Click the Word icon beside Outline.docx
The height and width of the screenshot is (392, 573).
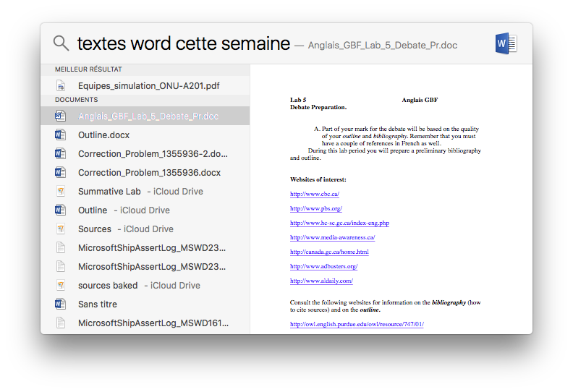[x=60, y=135]
